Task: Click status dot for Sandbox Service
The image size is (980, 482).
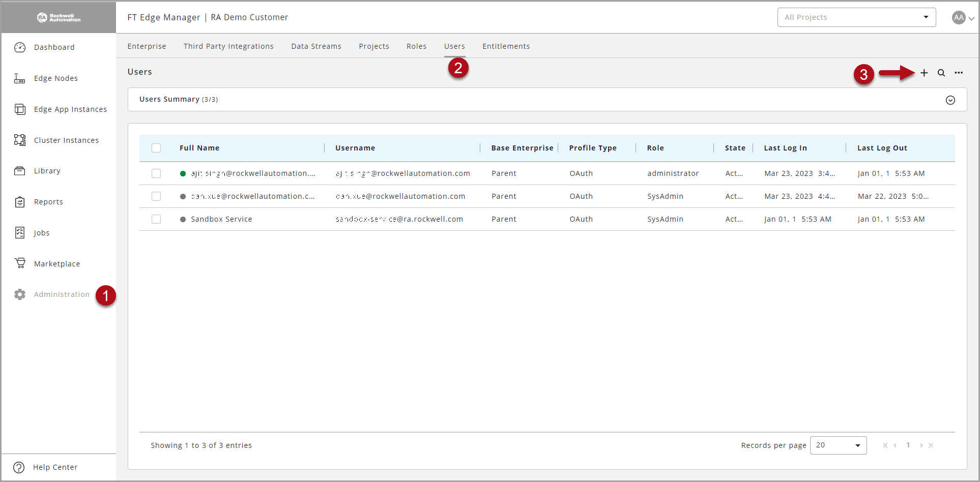Action: click(x=183, y=219)
